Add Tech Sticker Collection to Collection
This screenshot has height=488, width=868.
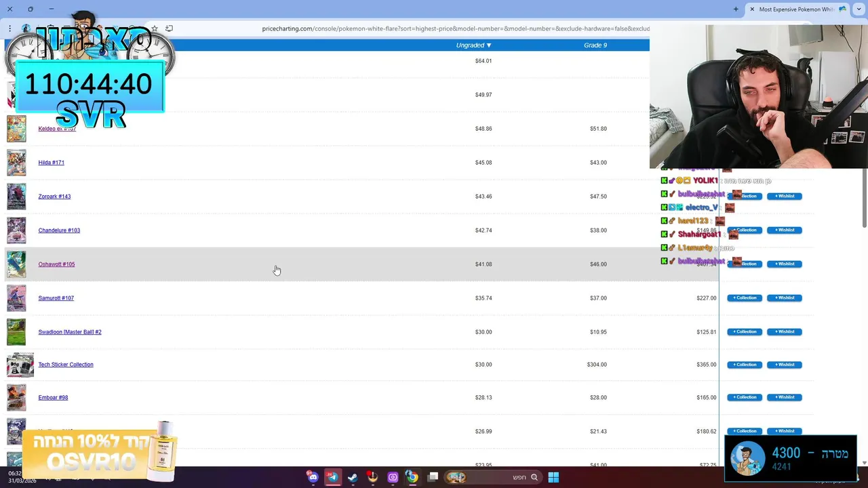[x=745, y=365]
